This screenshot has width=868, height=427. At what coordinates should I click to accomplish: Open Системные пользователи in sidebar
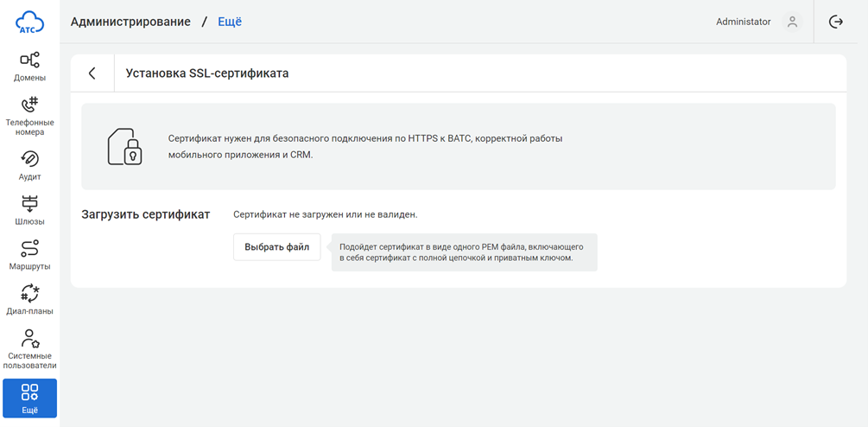[x=29, y=349]
